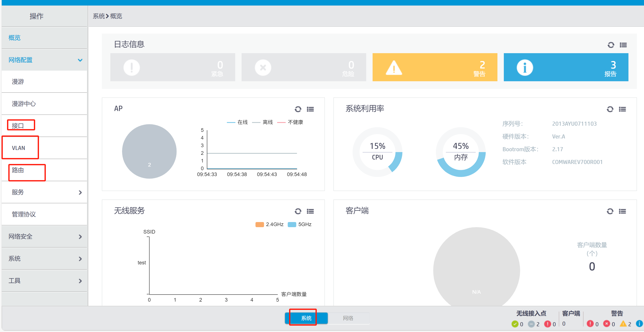The width and height of the screenshot is (644, 332).
Task: Open the AP panel list icon
Action: coord(310,109)
